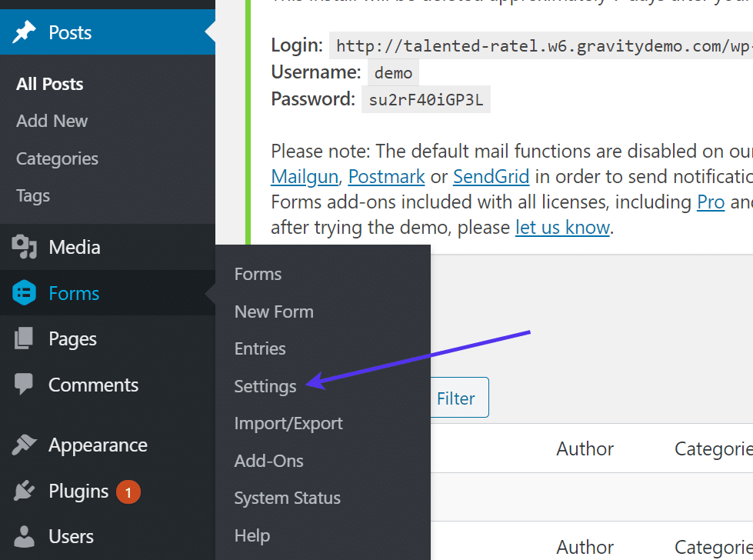Click the Plugins plug icon
753x560 pixels.
(25, 491)
